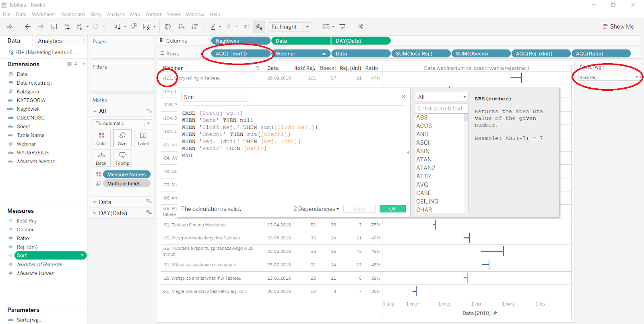Click the Show Me button
The image size is (644, 324).
tap(618, 27)
